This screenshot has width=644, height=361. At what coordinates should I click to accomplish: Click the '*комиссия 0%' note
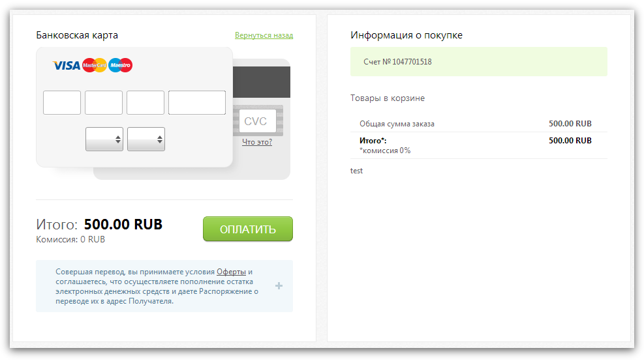tap(385, 151)
